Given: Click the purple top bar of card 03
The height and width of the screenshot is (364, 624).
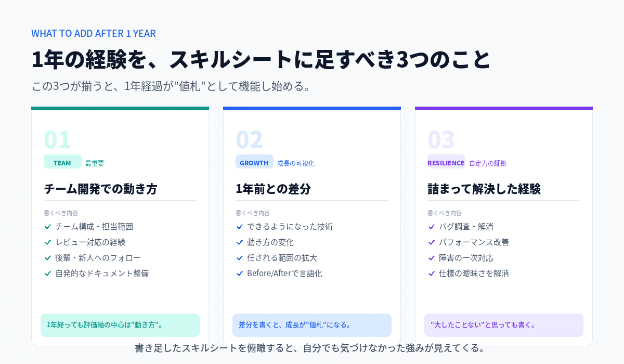Looking at the screenshot, I should pos(504,108).
